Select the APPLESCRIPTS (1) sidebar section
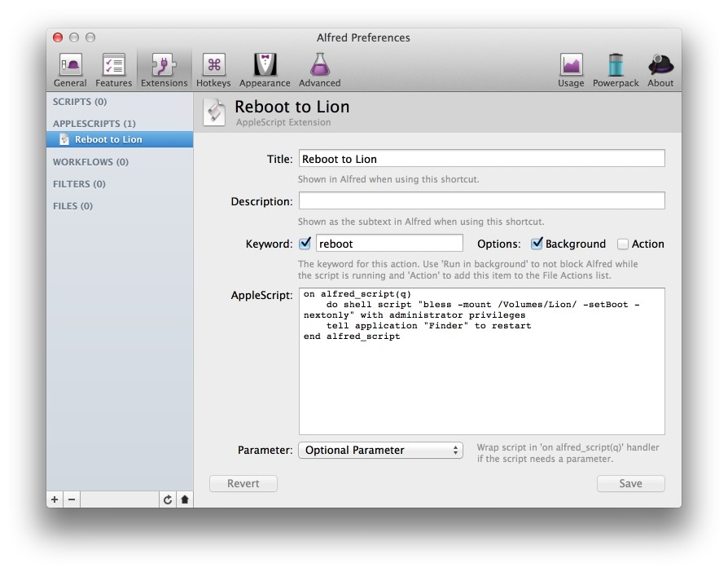Image resolution: width=728 pixels, height=572 pixels. coord(94,124)
